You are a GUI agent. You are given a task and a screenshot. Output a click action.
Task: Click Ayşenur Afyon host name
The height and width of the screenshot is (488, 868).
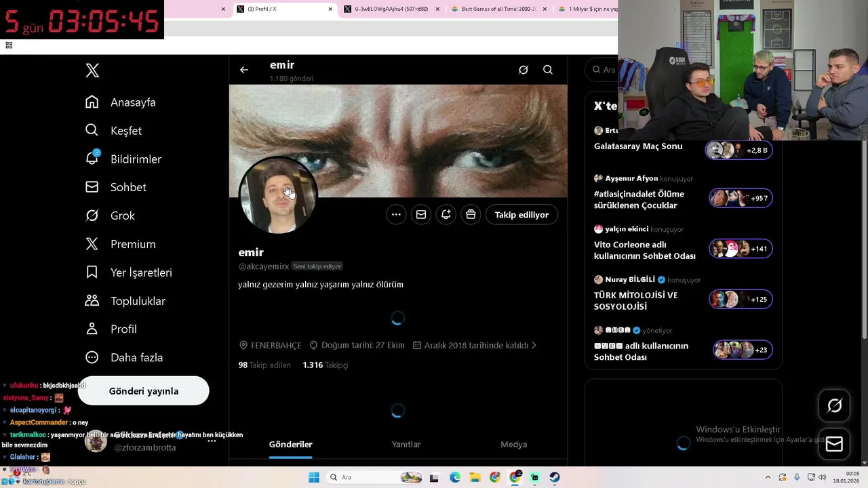click(631, 179)
